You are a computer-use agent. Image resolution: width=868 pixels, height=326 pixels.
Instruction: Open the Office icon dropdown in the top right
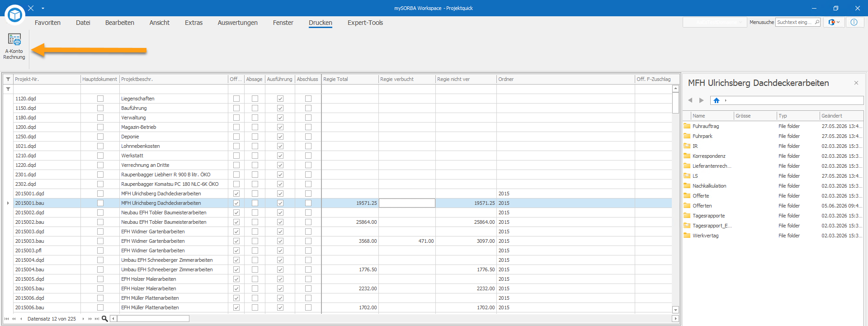(834, 22)
